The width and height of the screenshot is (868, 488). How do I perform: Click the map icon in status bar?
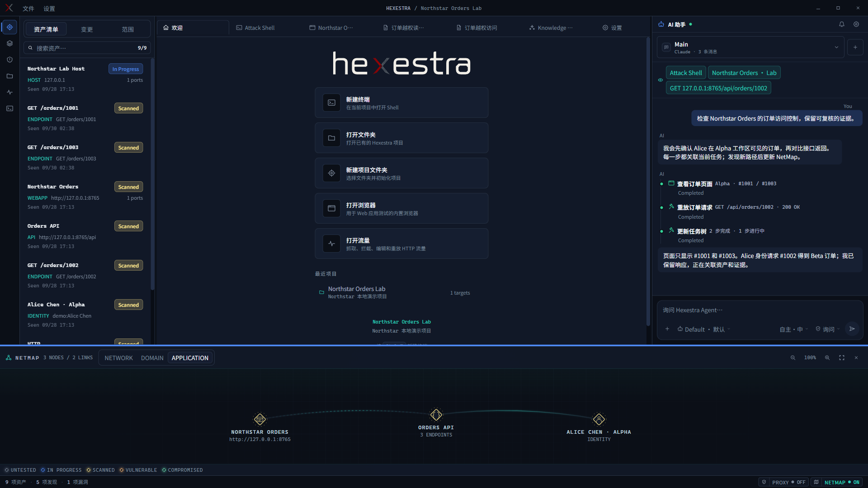816,482
